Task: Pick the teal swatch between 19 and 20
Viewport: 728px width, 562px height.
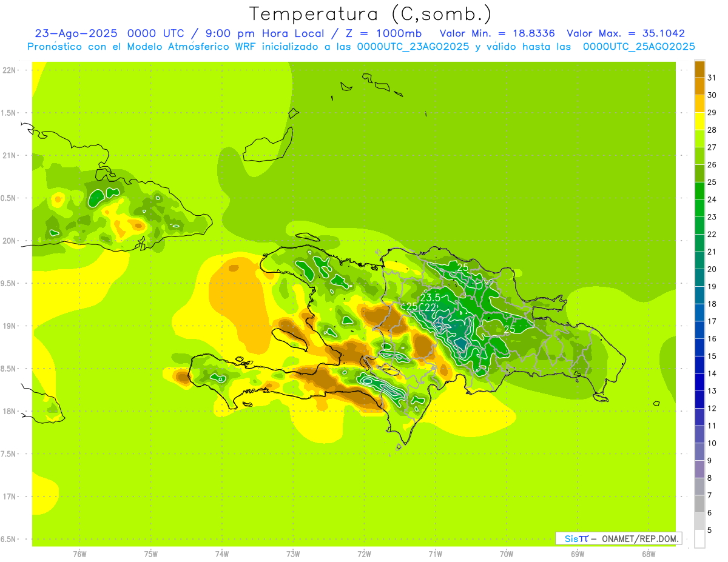Action: 699,278
